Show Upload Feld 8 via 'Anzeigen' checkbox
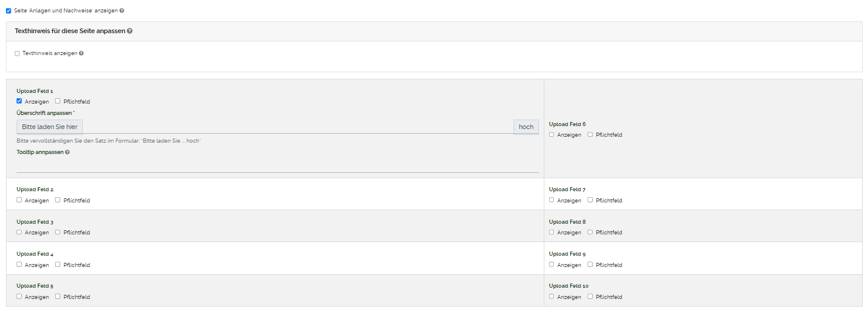The image size is (868, 312). point(551,232)
